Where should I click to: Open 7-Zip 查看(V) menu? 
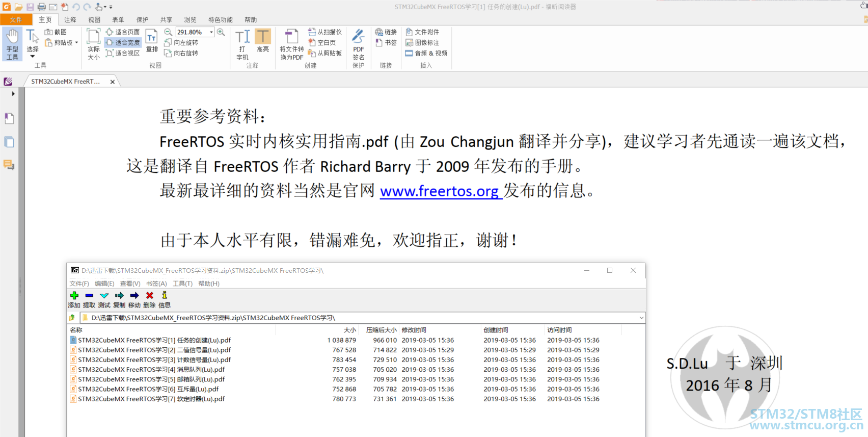tap(130, 284)
